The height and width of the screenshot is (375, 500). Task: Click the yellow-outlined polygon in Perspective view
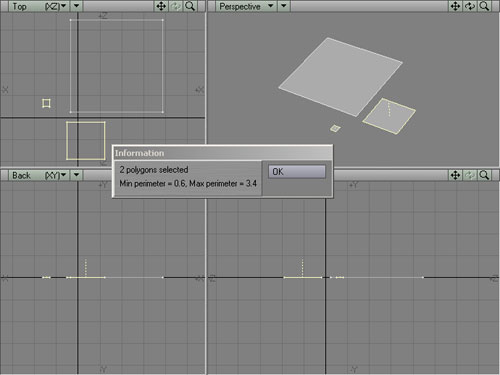[x=389, y=117]
